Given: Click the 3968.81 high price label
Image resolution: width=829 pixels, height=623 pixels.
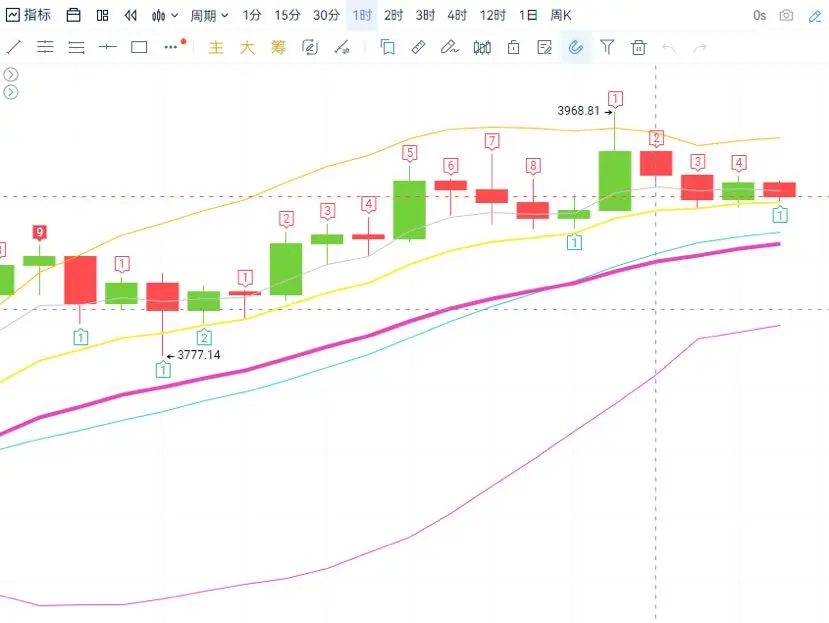Looking at the screenshot, I should tap(578, 111).
